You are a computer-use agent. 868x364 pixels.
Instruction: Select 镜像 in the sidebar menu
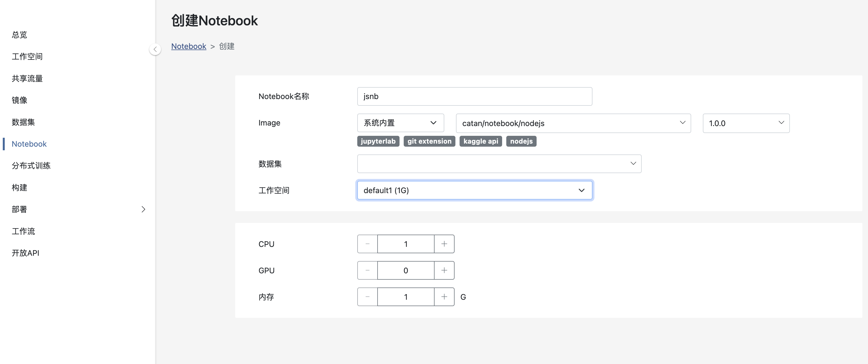tap(19, 100)
